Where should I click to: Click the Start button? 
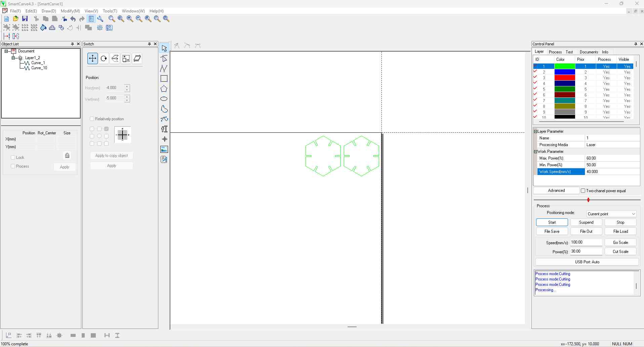pyautogui.click(x=552, y=222)
